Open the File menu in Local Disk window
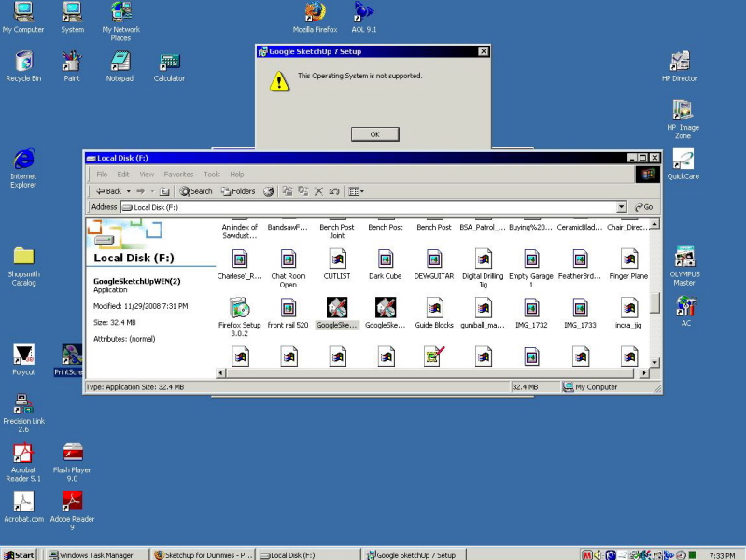The height and width of the screenshot is (560, 746). [x=102, y=175]
